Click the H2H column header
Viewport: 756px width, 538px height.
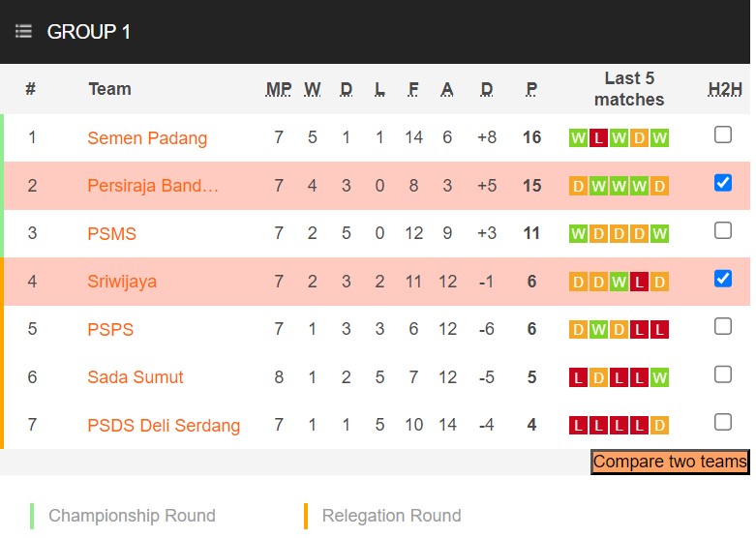pos(725,89)
